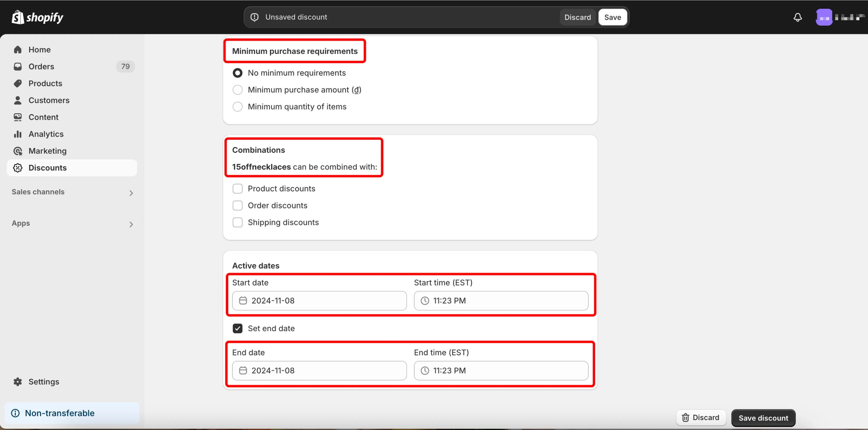Click the End time input field

coord(501,371)
